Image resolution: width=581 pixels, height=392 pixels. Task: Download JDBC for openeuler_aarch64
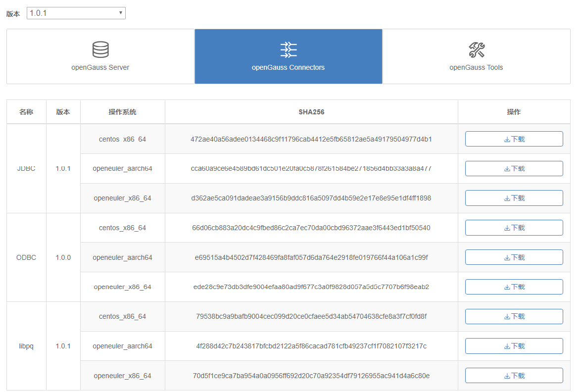pyautogui.click(x=514, y=169)
